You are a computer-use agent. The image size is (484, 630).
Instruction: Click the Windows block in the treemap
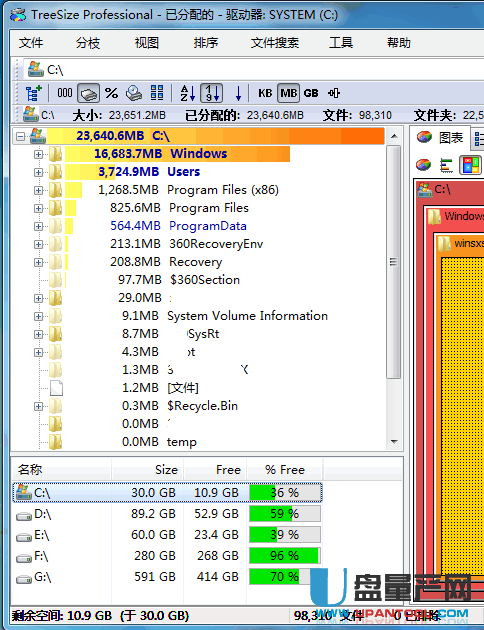[456, 216]
